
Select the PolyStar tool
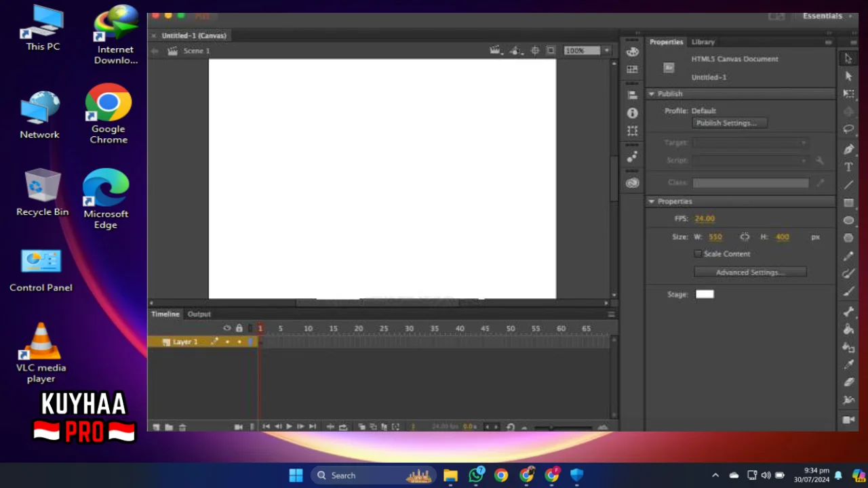click(x=848, y=238)
